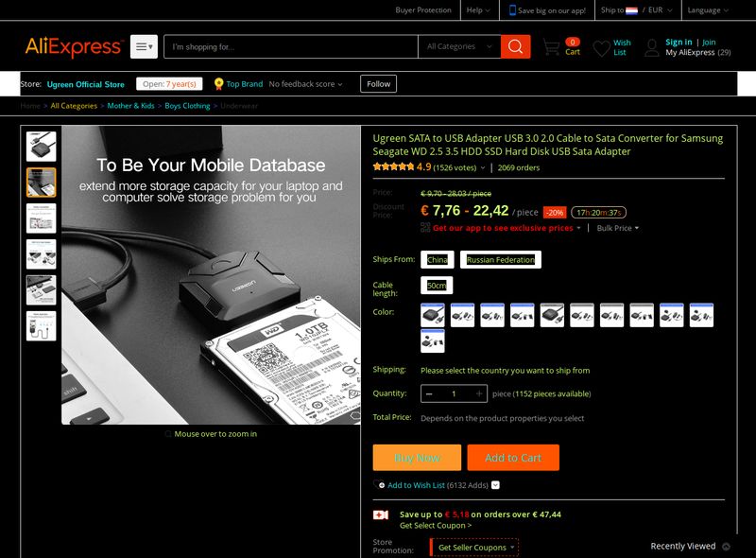Select first product thumbnail of adapter
756x558 pixels.
click(x=41, y=147)
